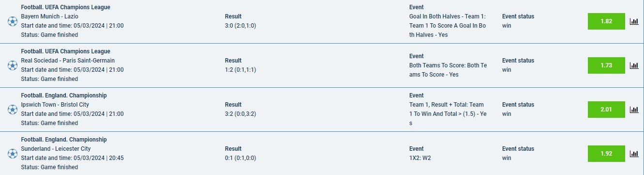Select the 2.01 odds button

click(x=606, y=110)
